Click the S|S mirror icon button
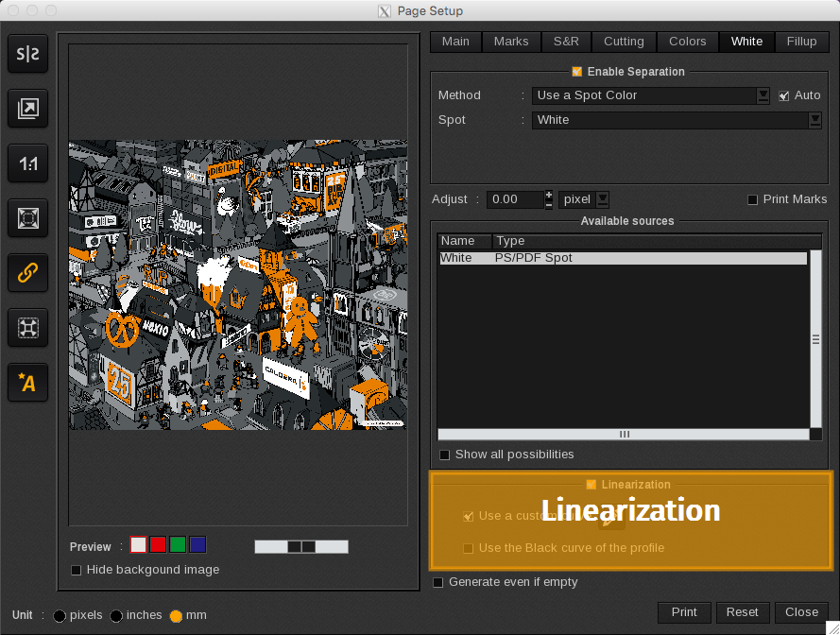840x635 pixels. tap(28, 55)
